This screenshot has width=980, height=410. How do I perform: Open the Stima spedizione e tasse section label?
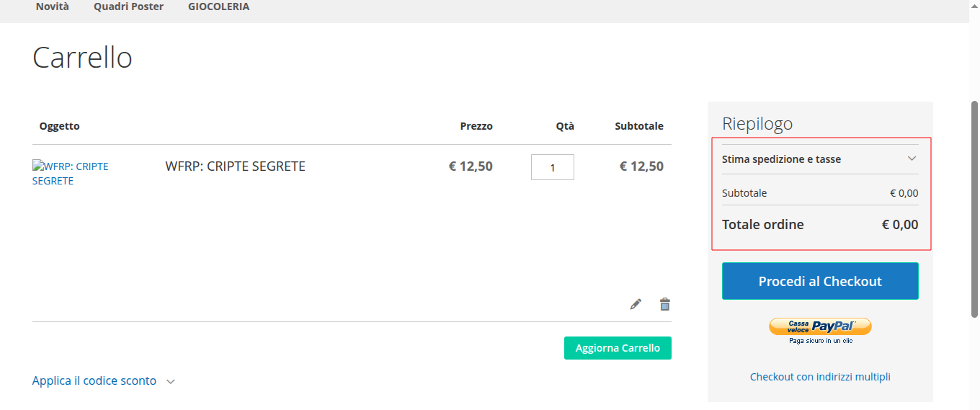click(781, 159)
